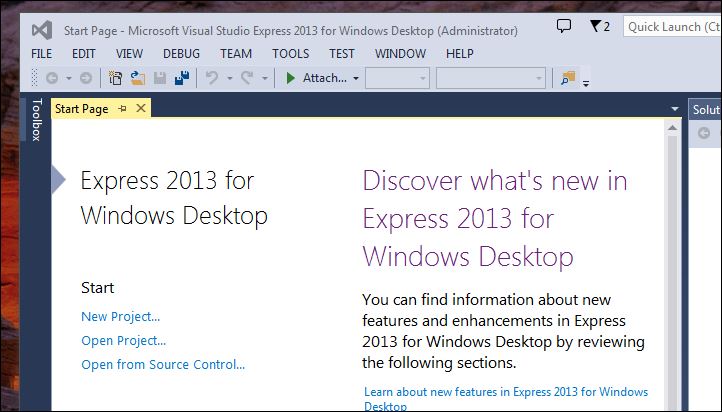
Task: Click the Redo toolbar icon
Action: [247, 78]
